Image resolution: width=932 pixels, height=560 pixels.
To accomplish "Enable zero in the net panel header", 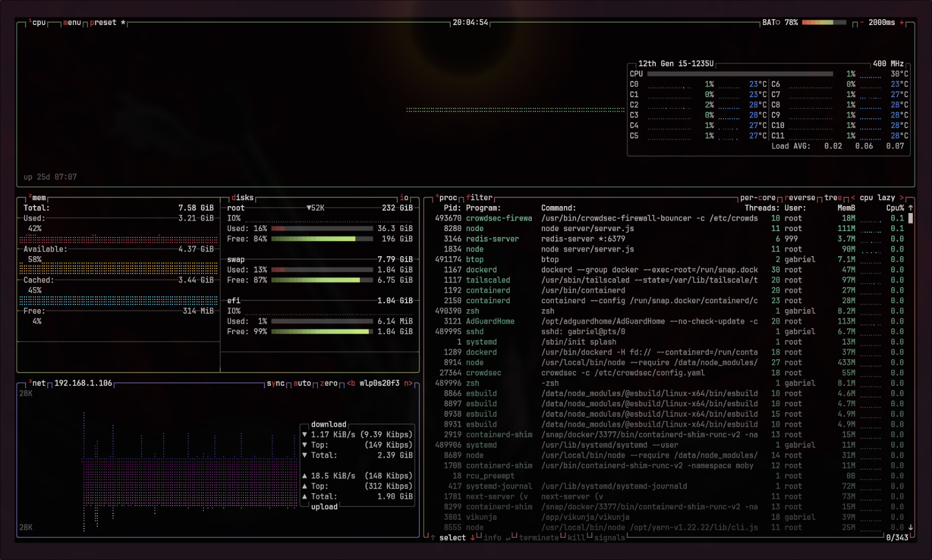I will [329, 384].
